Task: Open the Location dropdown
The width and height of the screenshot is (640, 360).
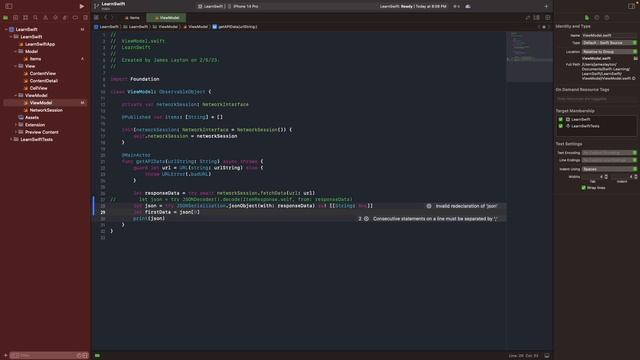Action: pos(609,52)
